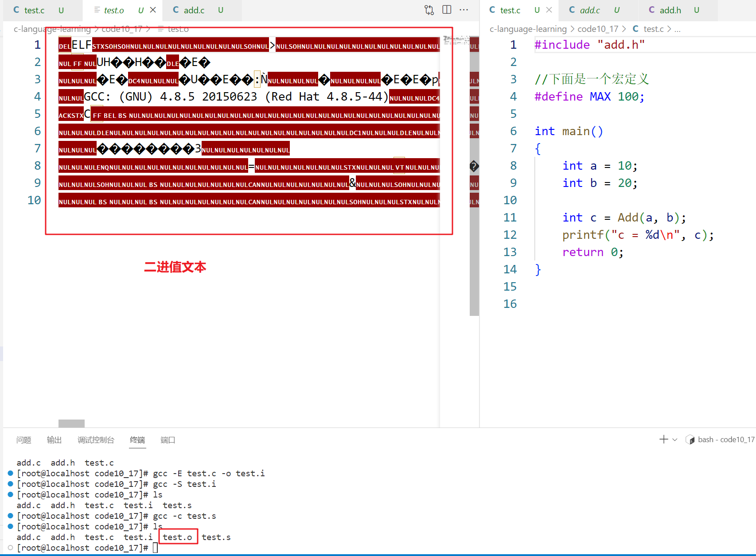Open More Actions ellipsis menu
The height and width of the screenshot is (556, 756).
[x=464, y=10]
